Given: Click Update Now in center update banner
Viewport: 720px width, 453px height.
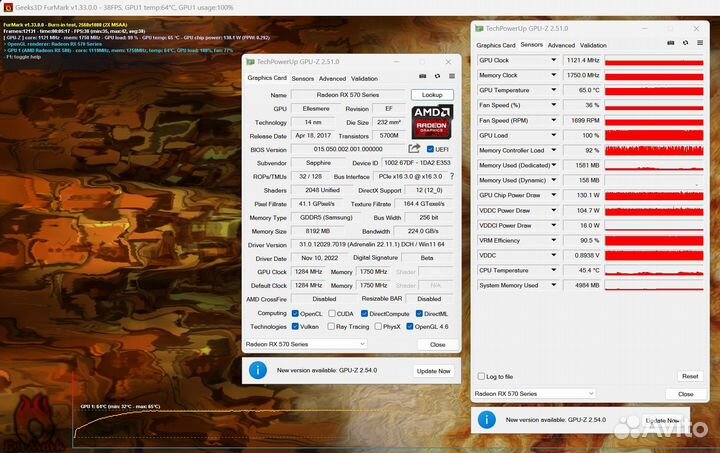Looking at the screenshot, I should 433,371.
